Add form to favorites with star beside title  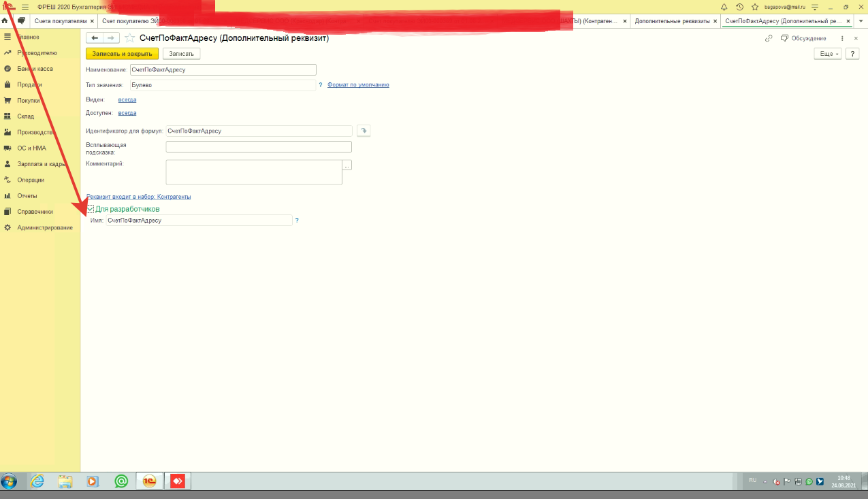[129, 38]
